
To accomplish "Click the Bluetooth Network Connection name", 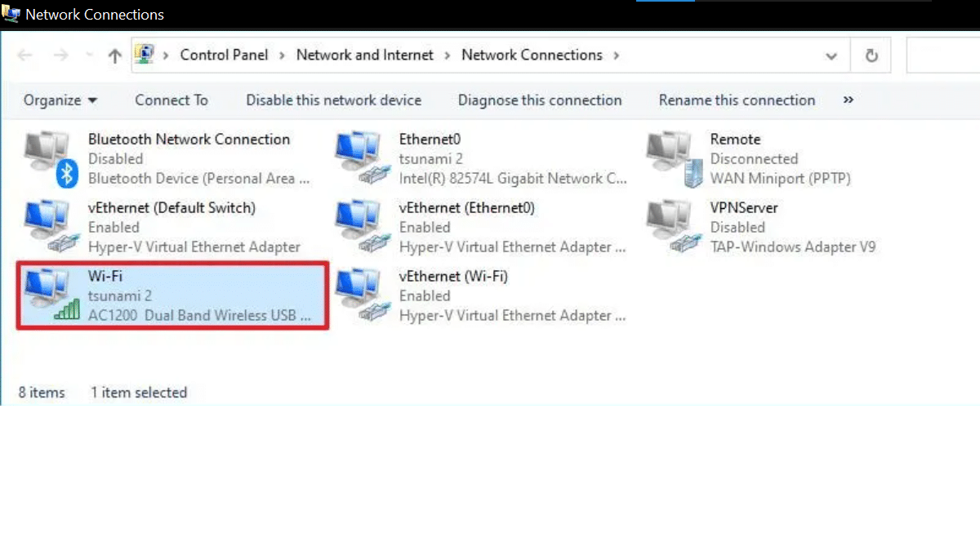I will (189, 140).
